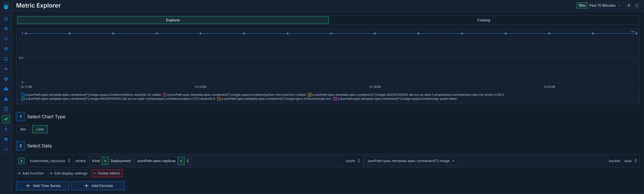Open the kubernetes_resource metric selector
The width and height of the screenshot is (644, 194).
coord(50,161)
